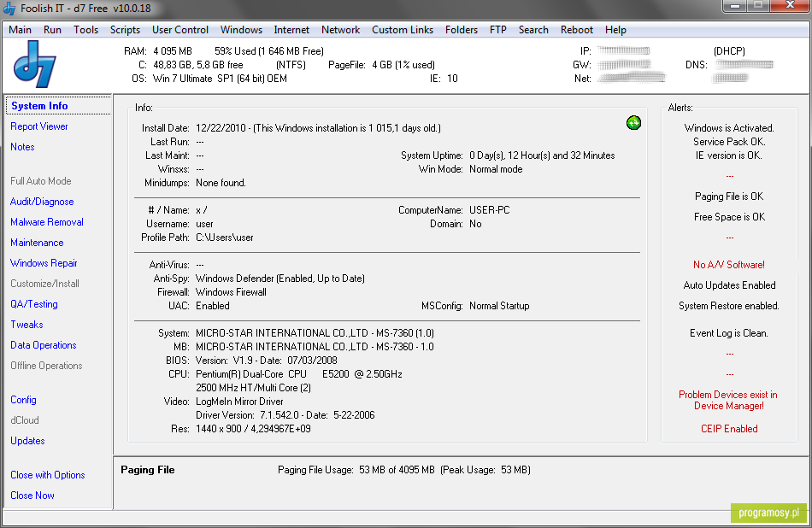Choose Close with Options
The height and width of the screenshot is (528, 812).
(x=48, y=475)
